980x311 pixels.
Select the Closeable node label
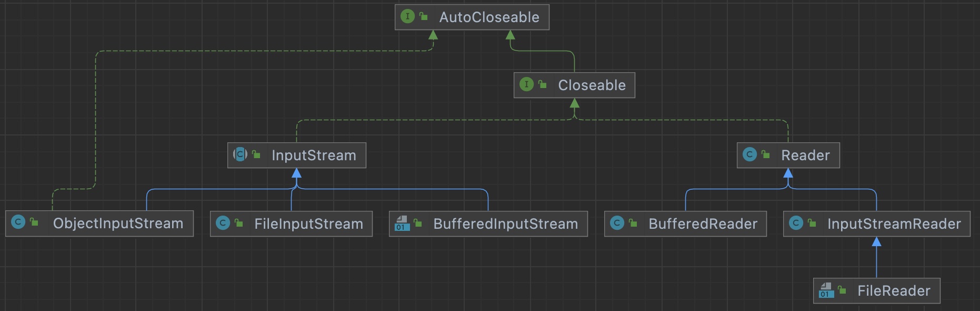tap(592, 85)
